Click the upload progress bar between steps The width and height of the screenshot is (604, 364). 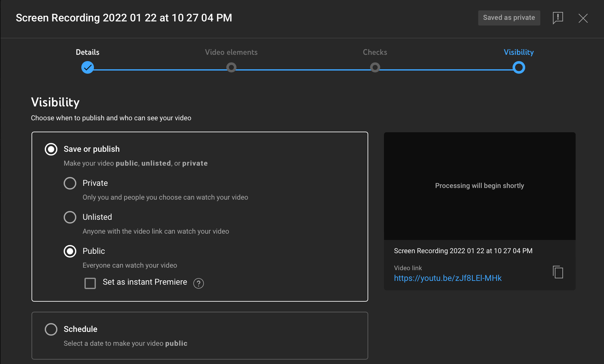tap(303, 67)
